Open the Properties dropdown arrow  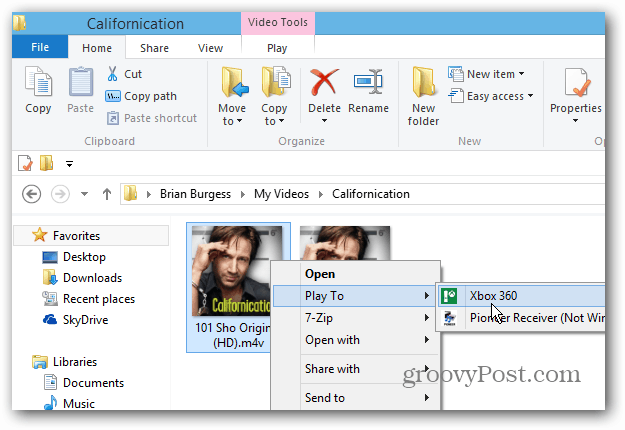click(x=575, y=121)
